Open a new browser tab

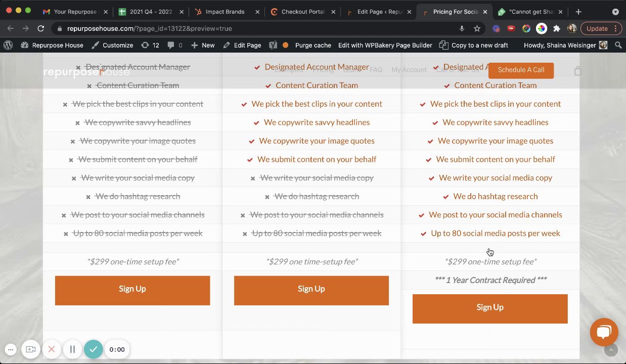coord(578,12)
